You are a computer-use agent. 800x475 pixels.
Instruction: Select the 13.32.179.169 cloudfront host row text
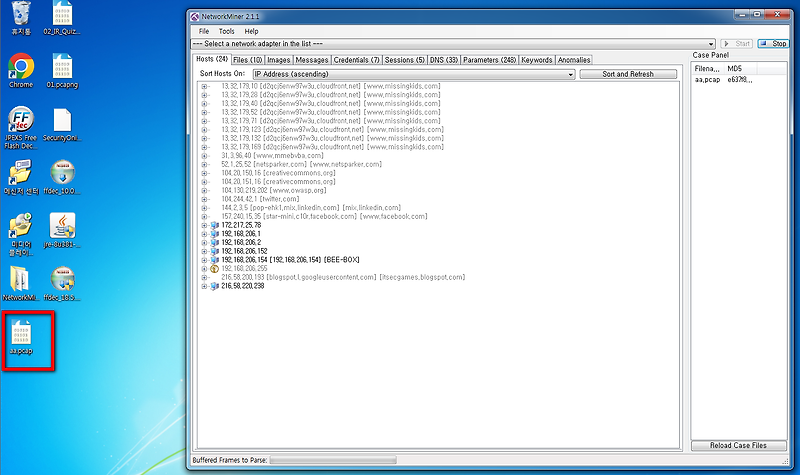[x=333, y=147]
